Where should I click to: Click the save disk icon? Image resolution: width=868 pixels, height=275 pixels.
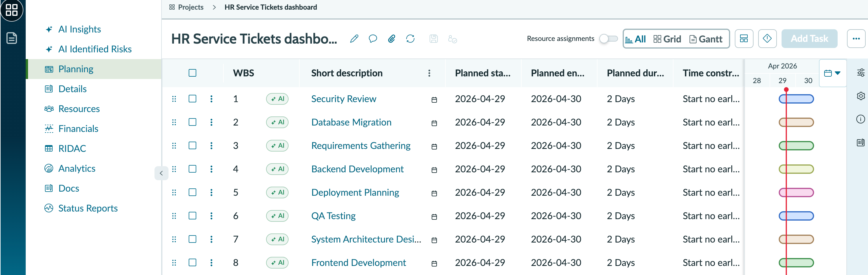coord(434,39)
